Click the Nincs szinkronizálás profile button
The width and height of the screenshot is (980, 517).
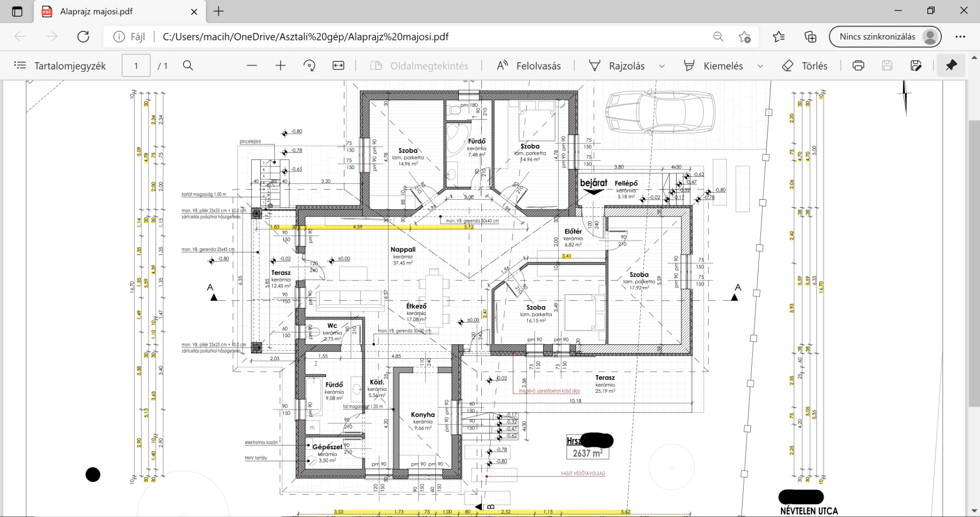[x=885, y=37]
